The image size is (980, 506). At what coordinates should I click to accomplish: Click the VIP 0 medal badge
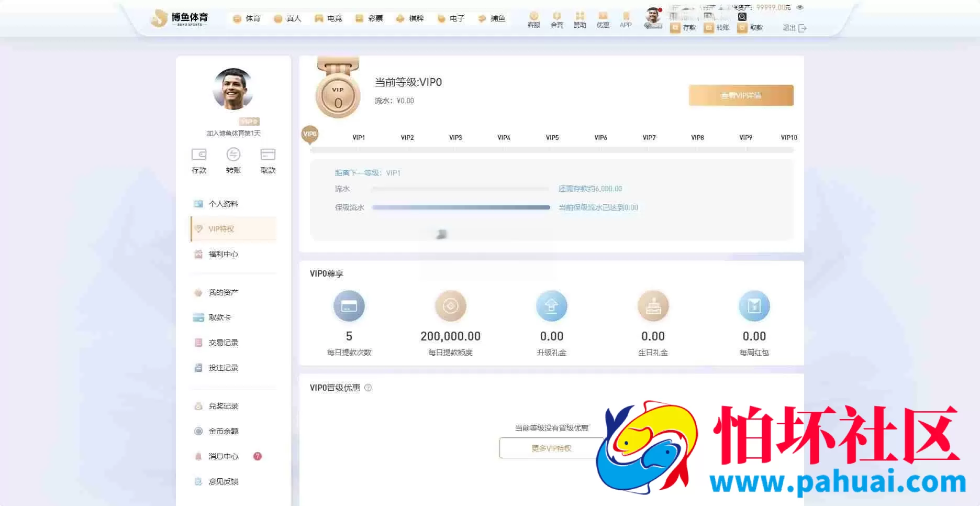[x=338, y=88]
